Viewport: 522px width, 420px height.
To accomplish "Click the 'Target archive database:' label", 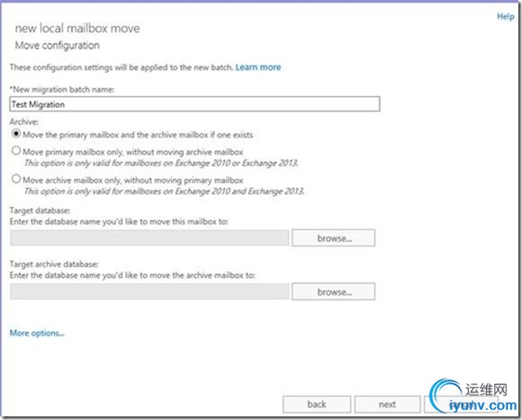I will (54, 264).
